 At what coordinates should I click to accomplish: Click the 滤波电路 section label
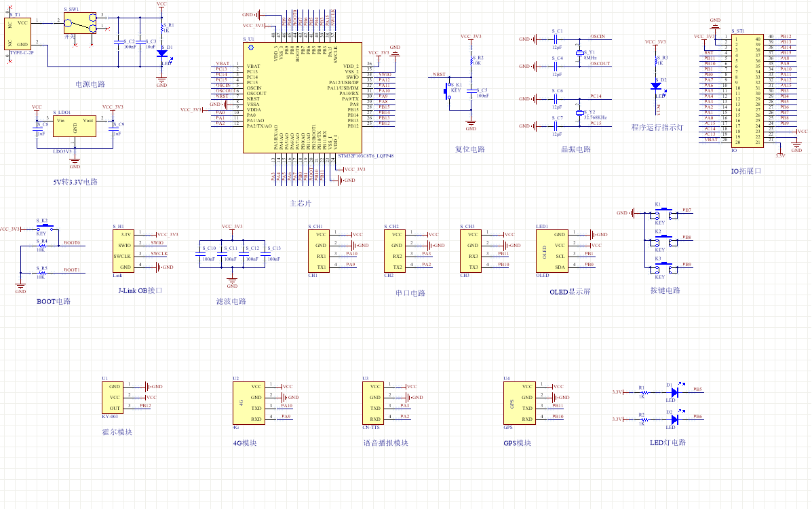coord(231,302)
